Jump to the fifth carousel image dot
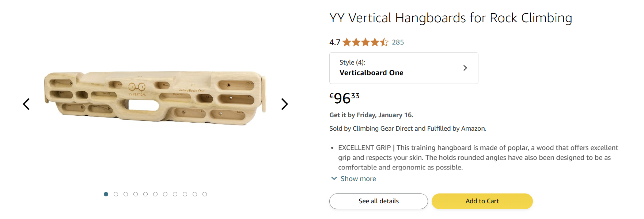The image size is (644, 219). point(145,194)
